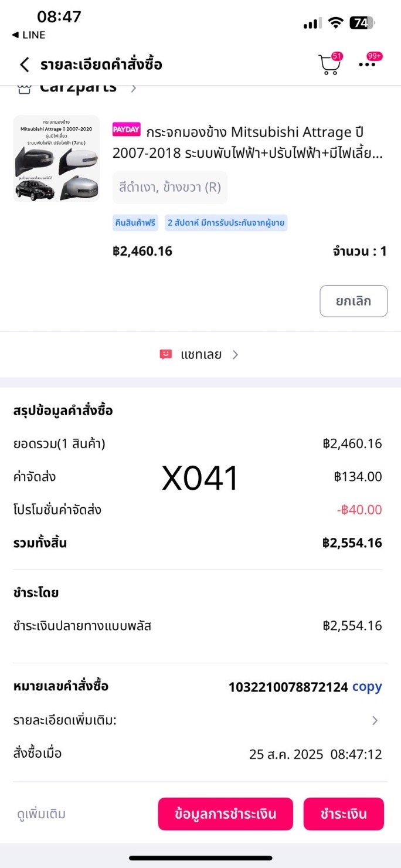Tap the Car2parts store icon
The width and height of the screenshot is (401, 868).
24,89
